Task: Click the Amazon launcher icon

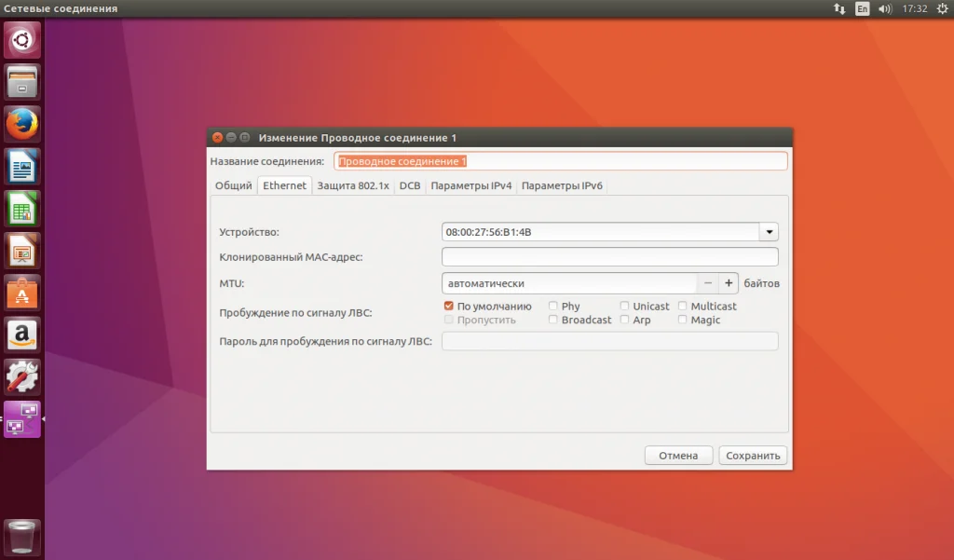Action: pos(22,335)
